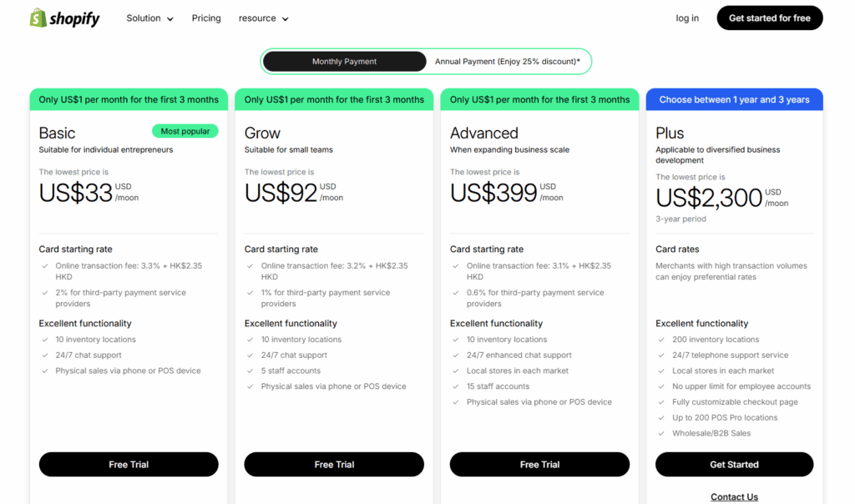Viewport: 855px width, 504px height.
Task: Click checkmark icon beside Basic 24/7 chat support
Action: tap(45, 355)
